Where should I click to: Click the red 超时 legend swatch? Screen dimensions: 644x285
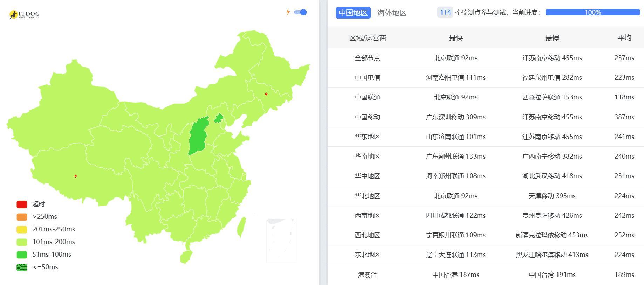[21, 204]
